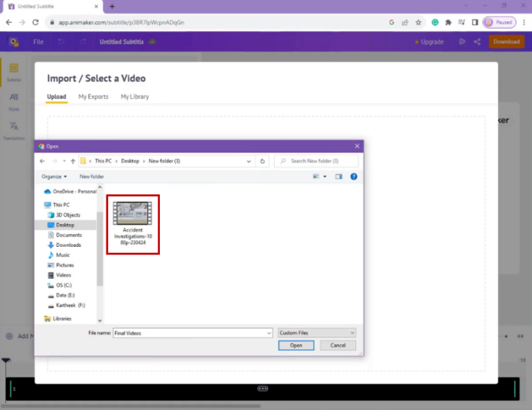The image size is (532, 410).
Task: Select Downloads in the navigation tree
Action: click(x=68, y=245)
